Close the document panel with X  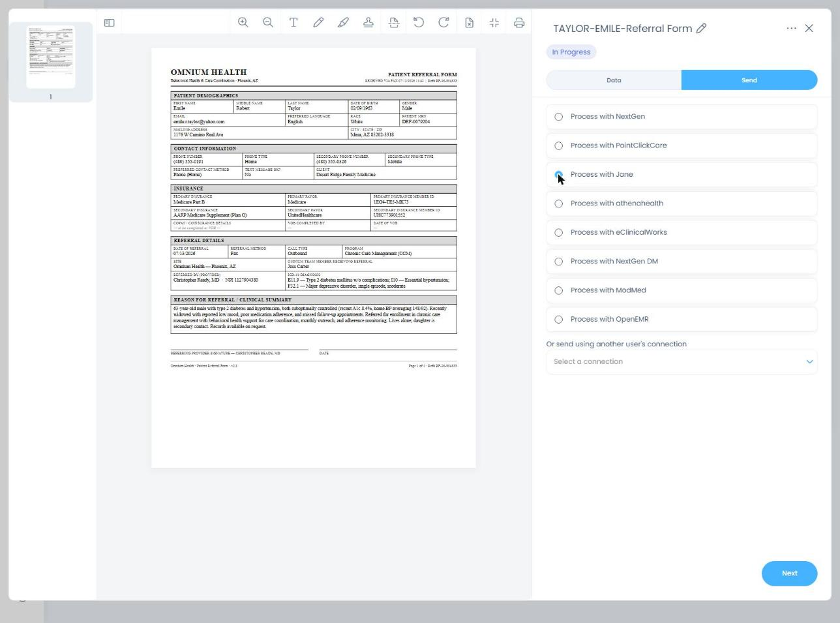(809, 28)
